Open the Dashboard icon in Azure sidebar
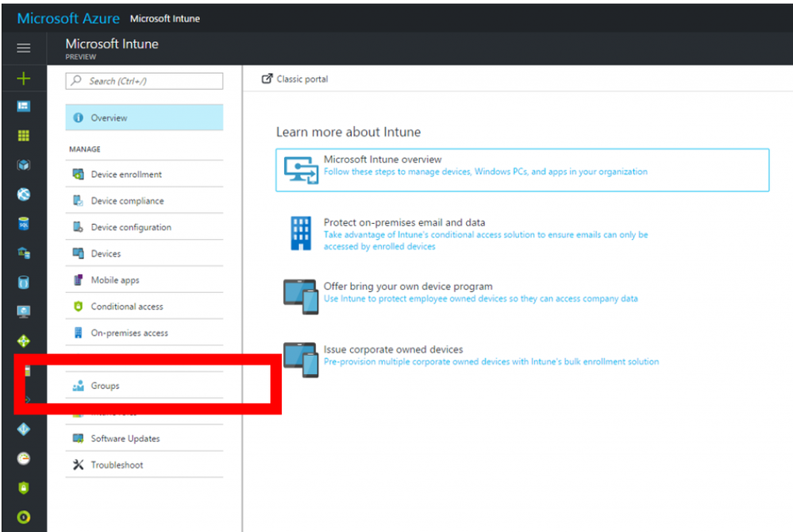The image size is (793, 532). pyautogui.click(x=23, y=106)
